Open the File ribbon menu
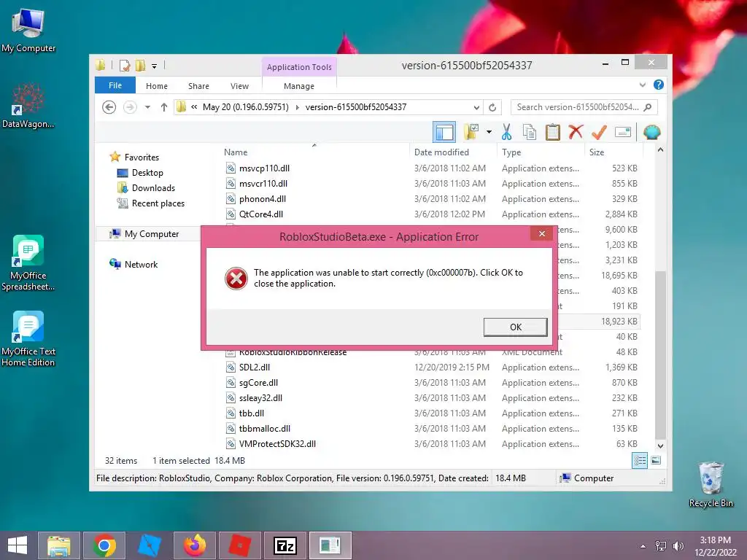Screen dimensions: 747x560 tap(115, 85)
